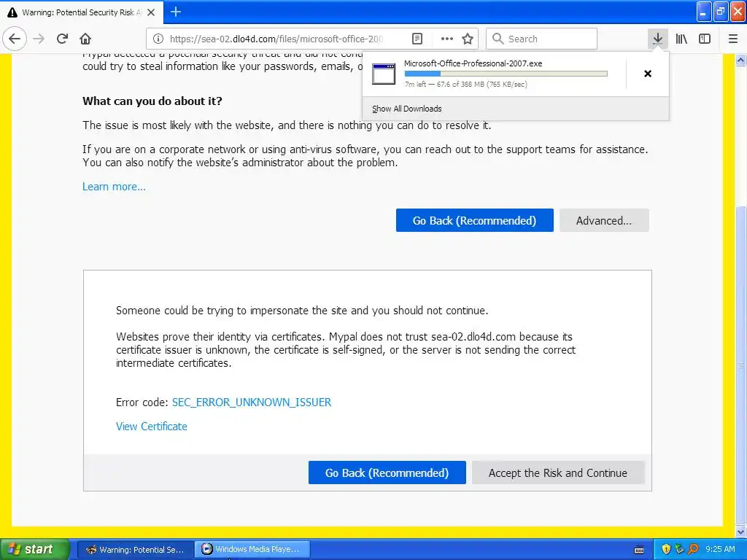Click the 'What can you do about it?' heading
The width and height of the screenshot is (747, 560).
152,101
